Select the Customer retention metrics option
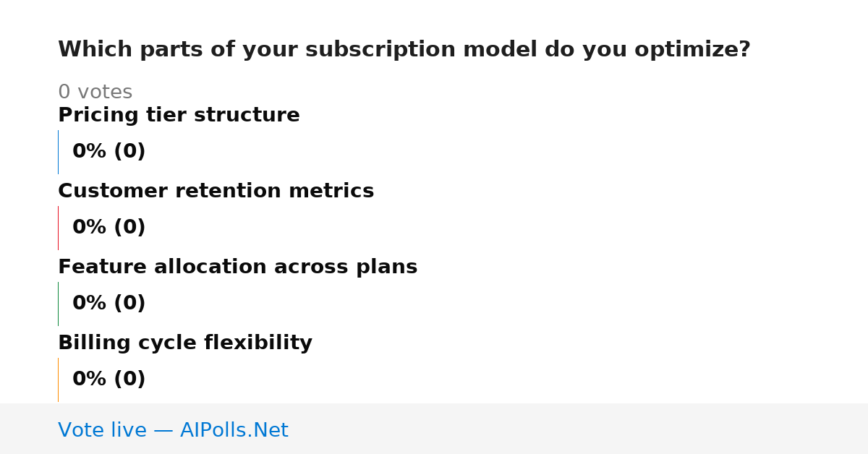868x454 pixels. 216,192
